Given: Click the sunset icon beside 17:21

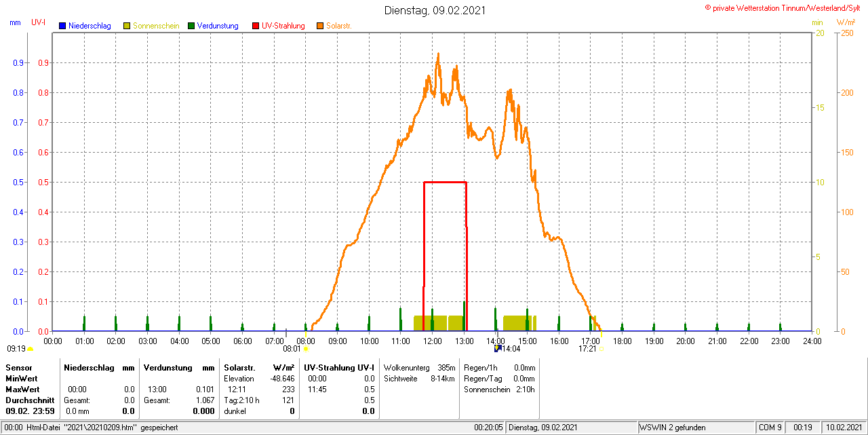Looking at the screenshot, I should pos(601,349).
